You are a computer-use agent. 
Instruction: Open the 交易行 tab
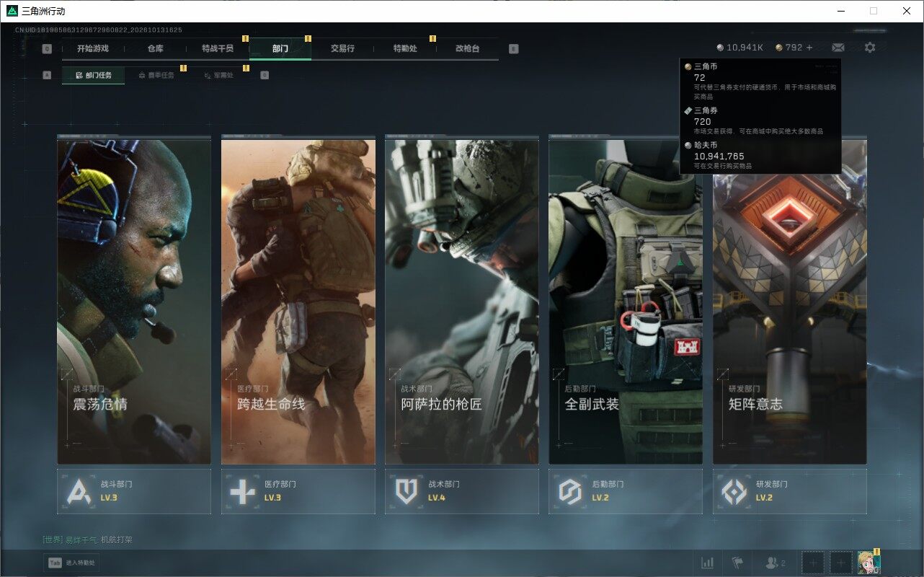(x=342, y=48)
